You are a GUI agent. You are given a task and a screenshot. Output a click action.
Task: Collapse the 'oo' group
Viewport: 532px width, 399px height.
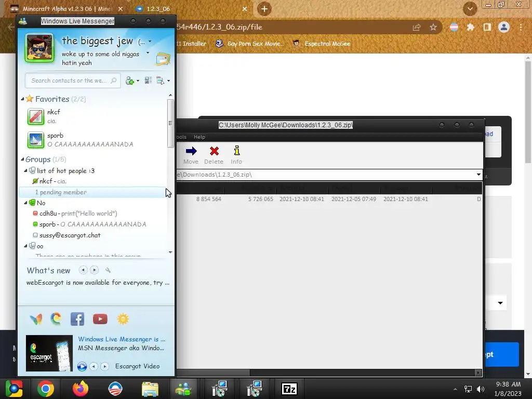pyautogui.click(x=25, y=246)
